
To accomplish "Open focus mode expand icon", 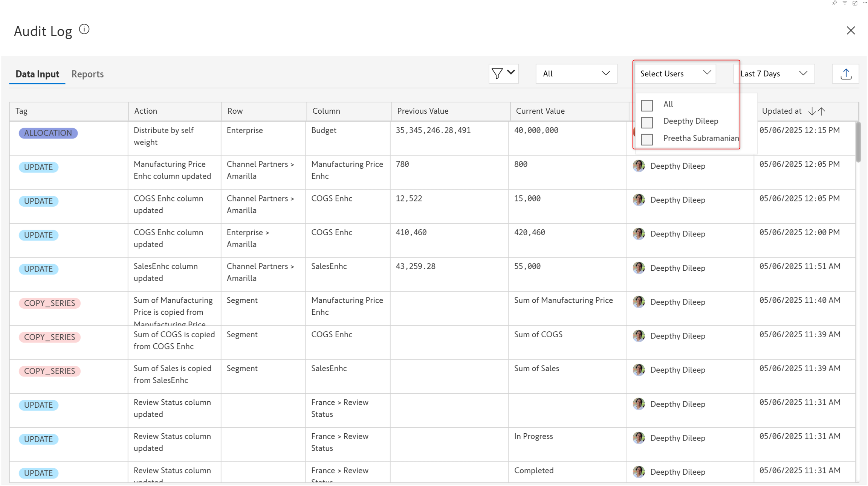I will click(x=855, y=3).
